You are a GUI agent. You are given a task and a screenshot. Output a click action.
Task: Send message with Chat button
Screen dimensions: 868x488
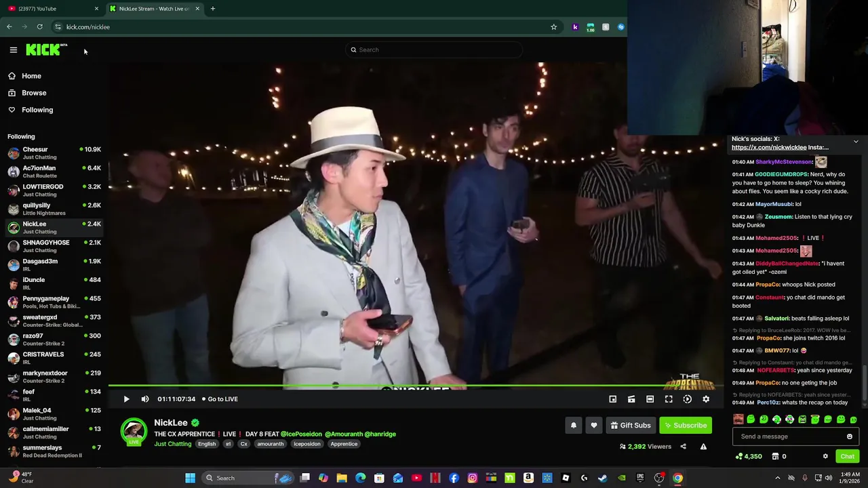(x=847, y=456)
